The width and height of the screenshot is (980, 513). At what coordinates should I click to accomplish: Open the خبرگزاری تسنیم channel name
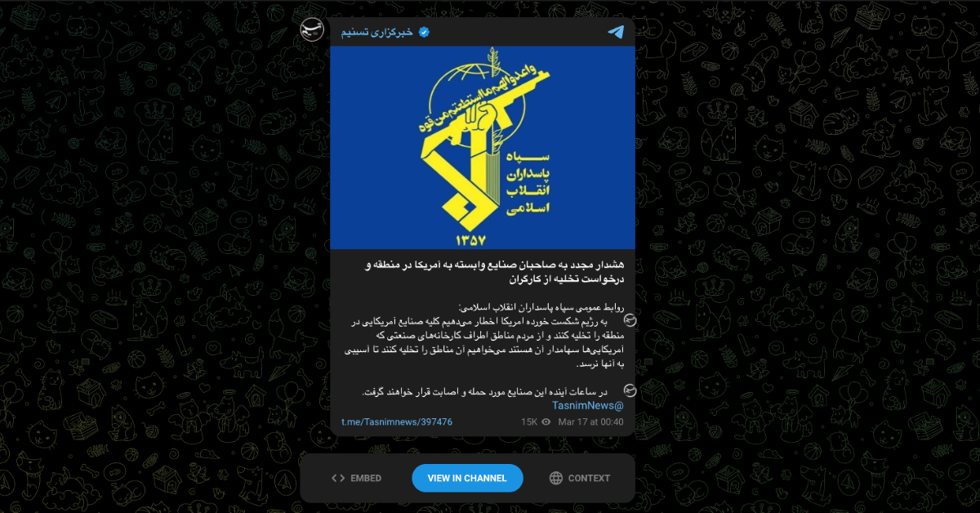[x=377, y=32]
